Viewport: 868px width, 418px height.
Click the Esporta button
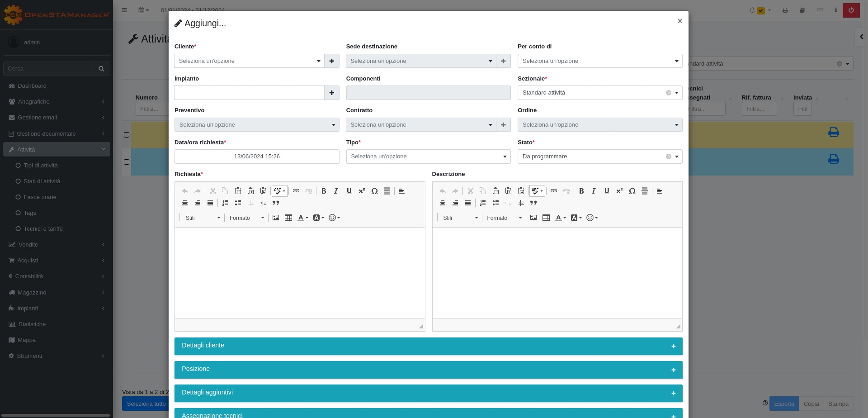[784, 404]
